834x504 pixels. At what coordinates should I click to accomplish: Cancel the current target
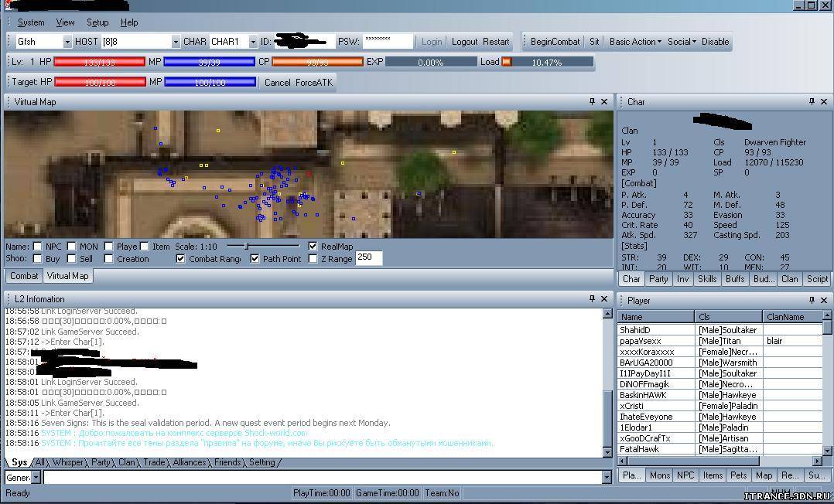278,83
